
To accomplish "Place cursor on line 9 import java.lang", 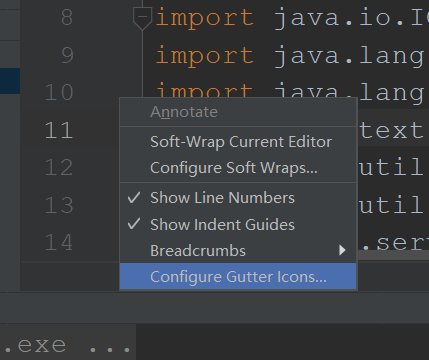I will pos(292,55).
